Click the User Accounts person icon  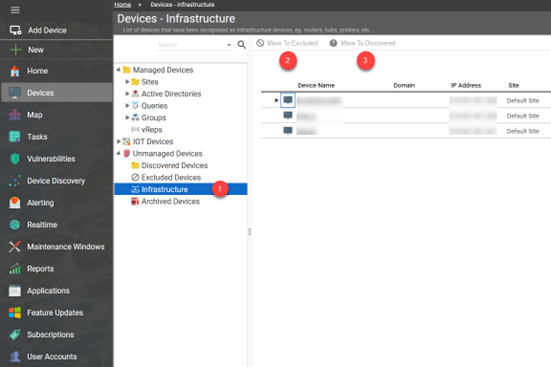[x=15, y=356]
